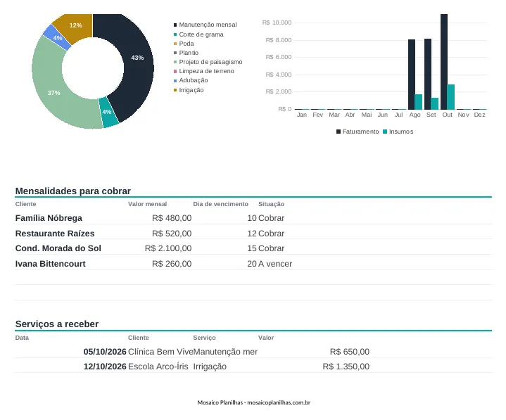Image resolution: width=506 pixels, height=420 pixels.
Task: Click the R$ 260,00 value cell
Action: point(172,264)
